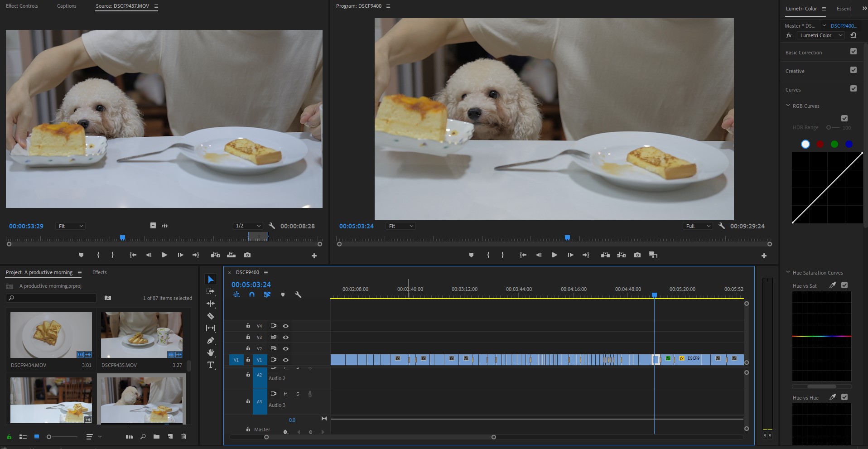Select the Track Select Forward tool
Image resolution: width=868 pixels, height=449 pixels.
pos(211,291)
